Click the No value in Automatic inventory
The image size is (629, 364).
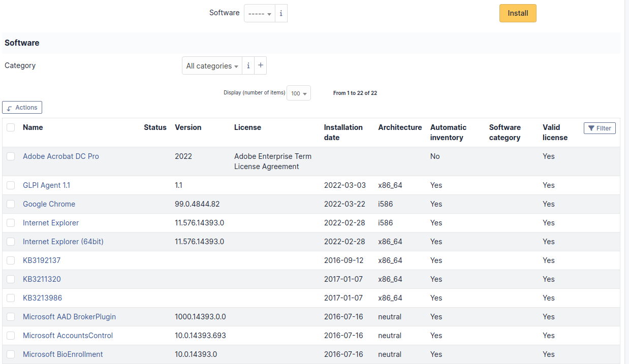pos(435,156)
